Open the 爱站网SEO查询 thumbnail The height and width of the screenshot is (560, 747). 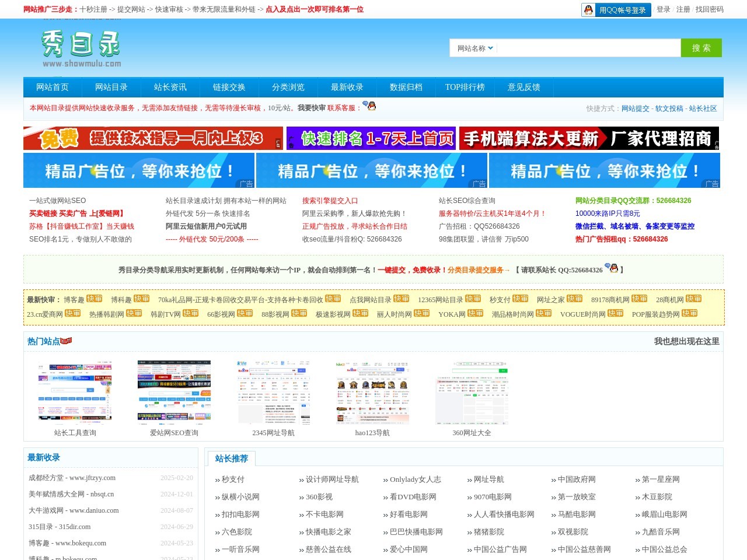click(174, 392)
